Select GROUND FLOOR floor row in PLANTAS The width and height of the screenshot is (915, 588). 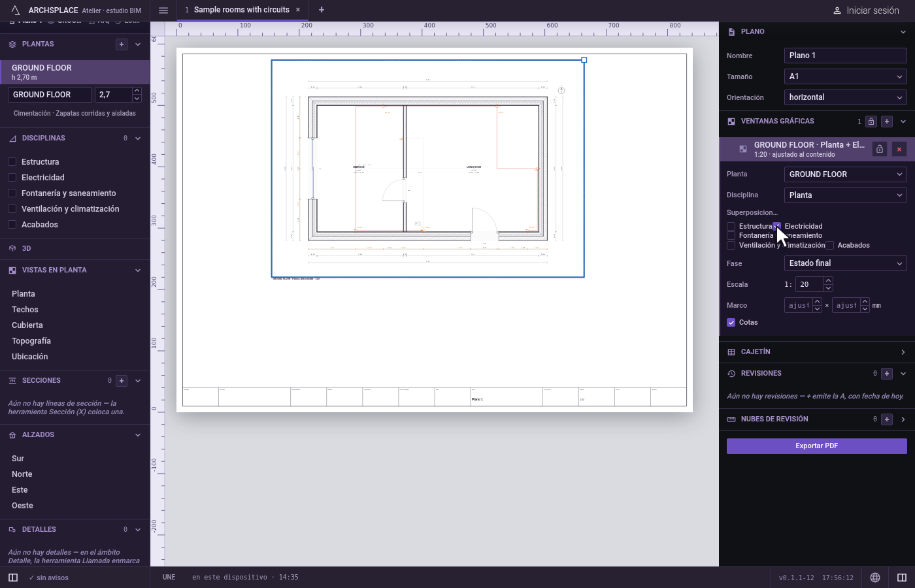pos(75,72)
